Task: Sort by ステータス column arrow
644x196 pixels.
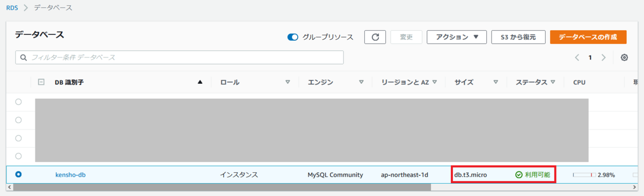Action: tap(552, 82)
